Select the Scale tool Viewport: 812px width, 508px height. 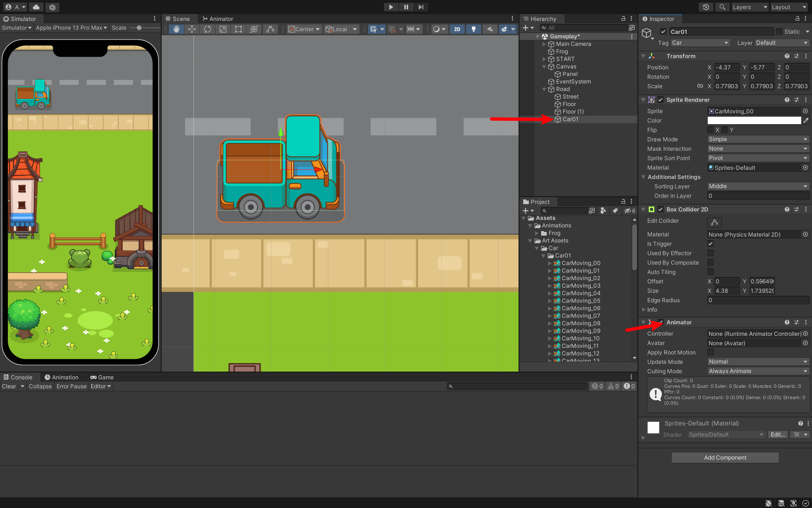click(x=223, y=29)
